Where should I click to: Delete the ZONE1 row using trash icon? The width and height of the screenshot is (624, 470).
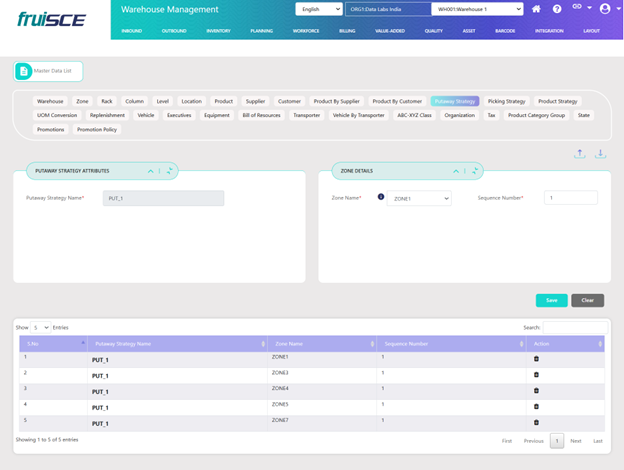535,358
